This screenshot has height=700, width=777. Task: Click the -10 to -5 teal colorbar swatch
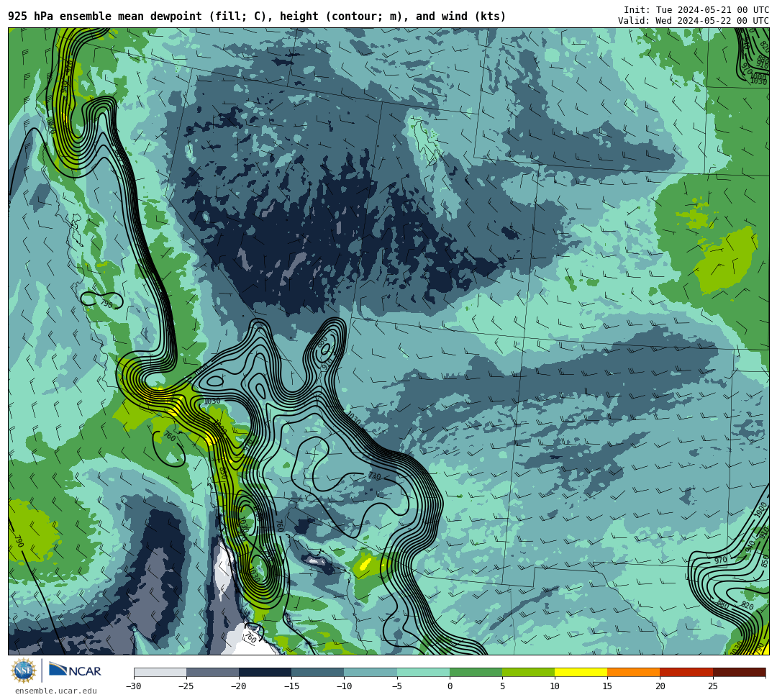point(371,672)
